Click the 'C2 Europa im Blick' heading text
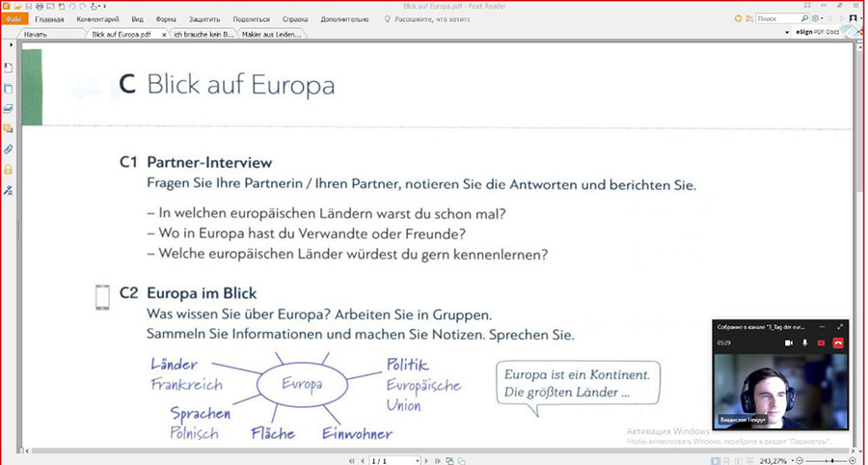Viewport: 868px width, 465px height. click(x=188, y=293)
